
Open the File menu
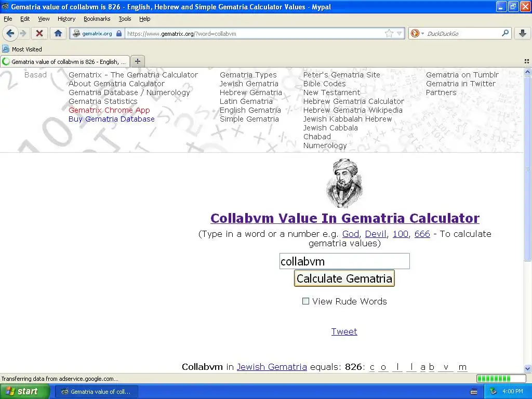tap(8, 19)
